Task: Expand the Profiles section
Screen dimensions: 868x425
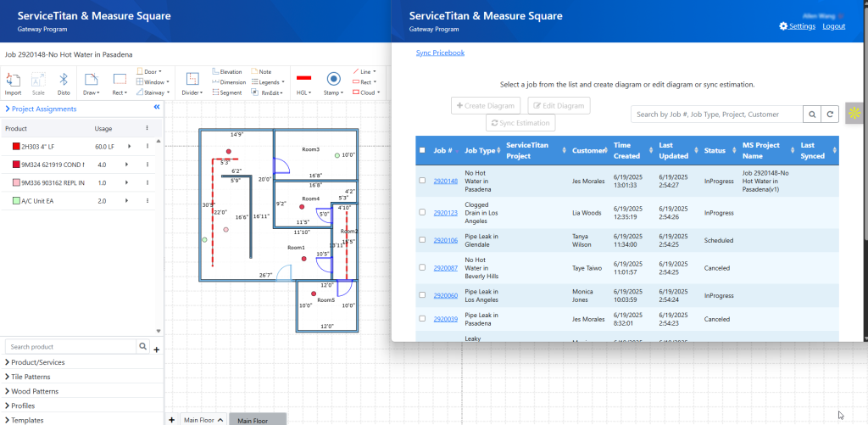Action: point(20,405)
